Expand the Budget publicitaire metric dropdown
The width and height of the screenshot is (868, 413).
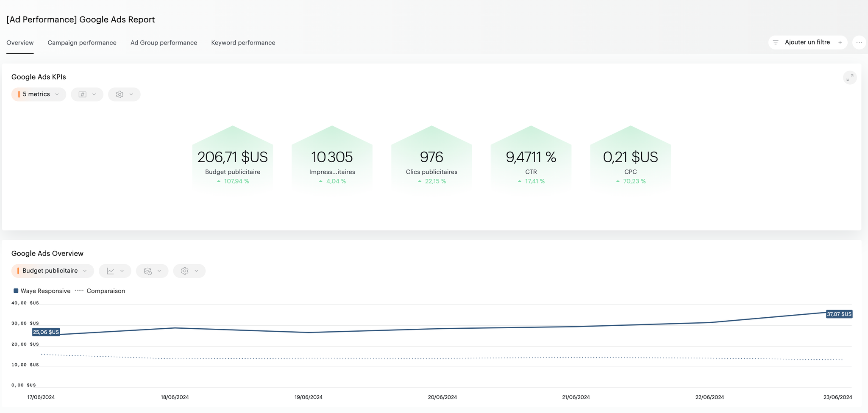tap(53, 271)
